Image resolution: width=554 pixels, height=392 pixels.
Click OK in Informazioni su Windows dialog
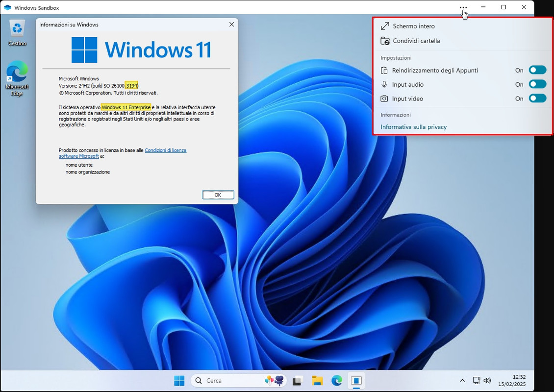218,195
